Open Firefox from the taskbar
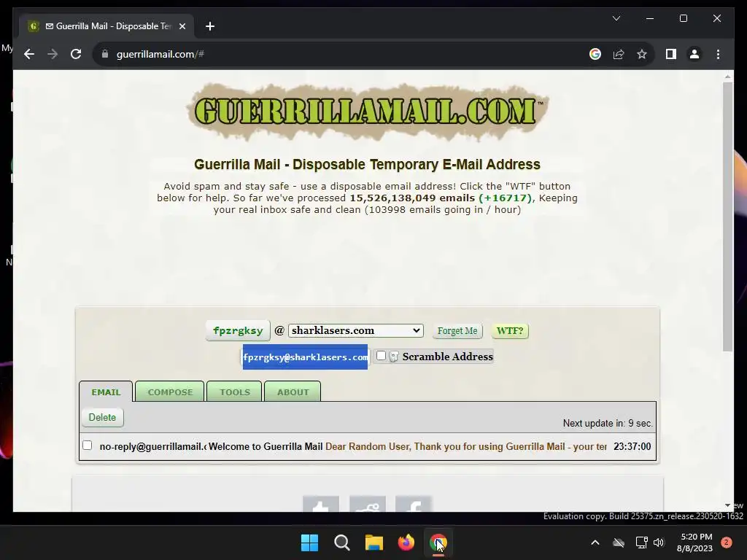The width and height of the screenshot is (747, 560). (x=406, y=542)
